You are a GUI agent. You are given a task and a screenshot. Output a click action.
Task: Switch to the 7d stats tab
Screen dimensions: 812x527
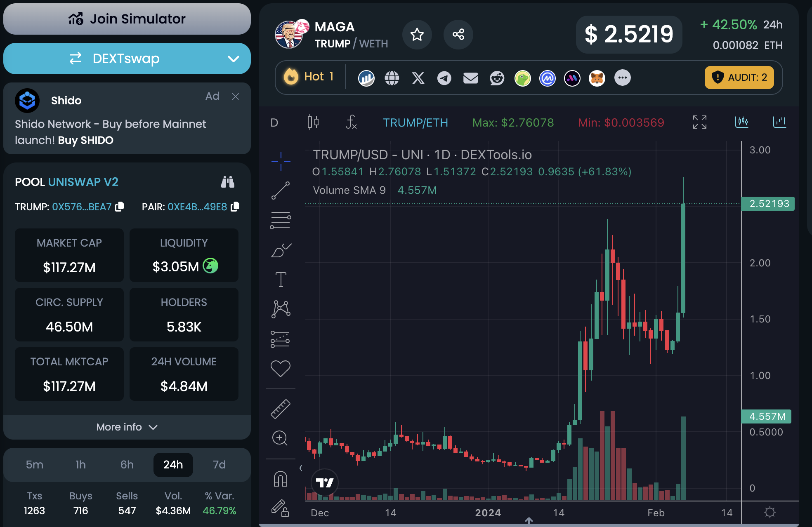click(219, 465)
